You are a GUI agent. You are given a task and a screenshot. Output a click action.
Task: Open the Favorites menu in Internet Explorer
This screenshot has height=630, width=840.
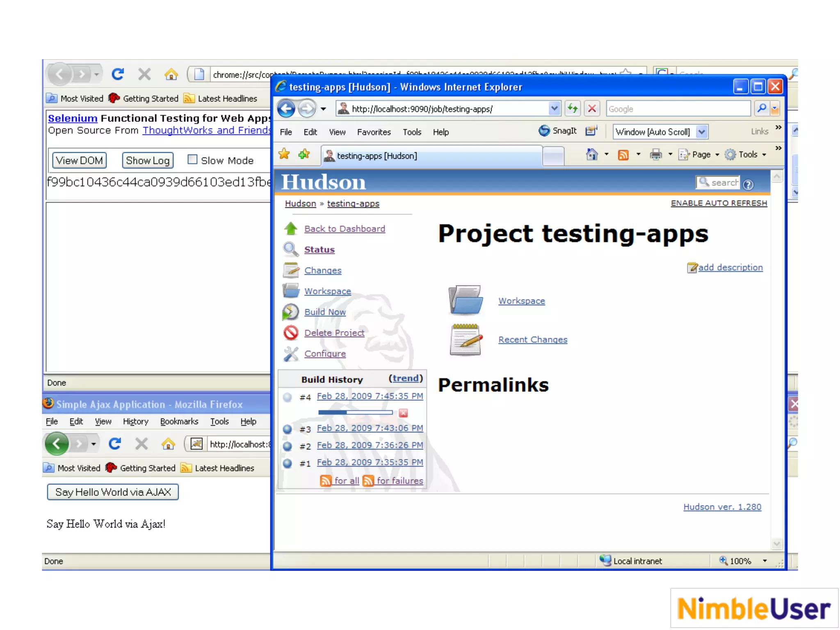374,132
